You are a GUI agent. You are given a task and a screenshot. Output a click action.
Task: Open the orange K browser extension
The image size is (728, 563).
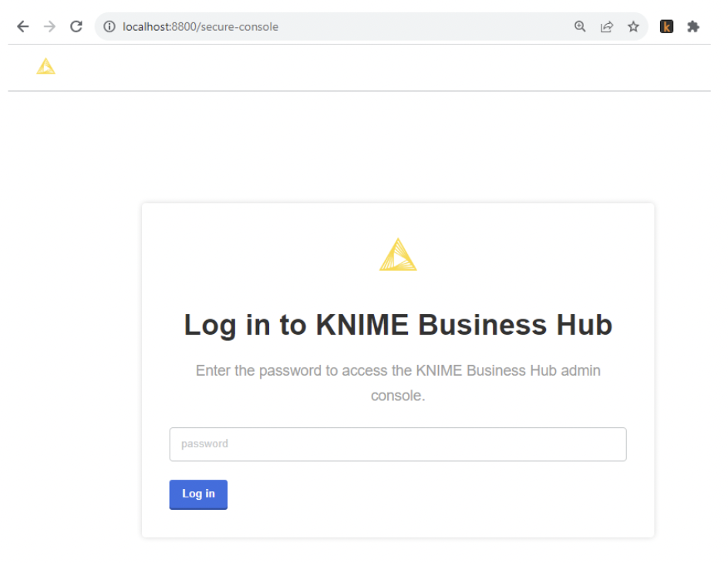coord(666,26)
